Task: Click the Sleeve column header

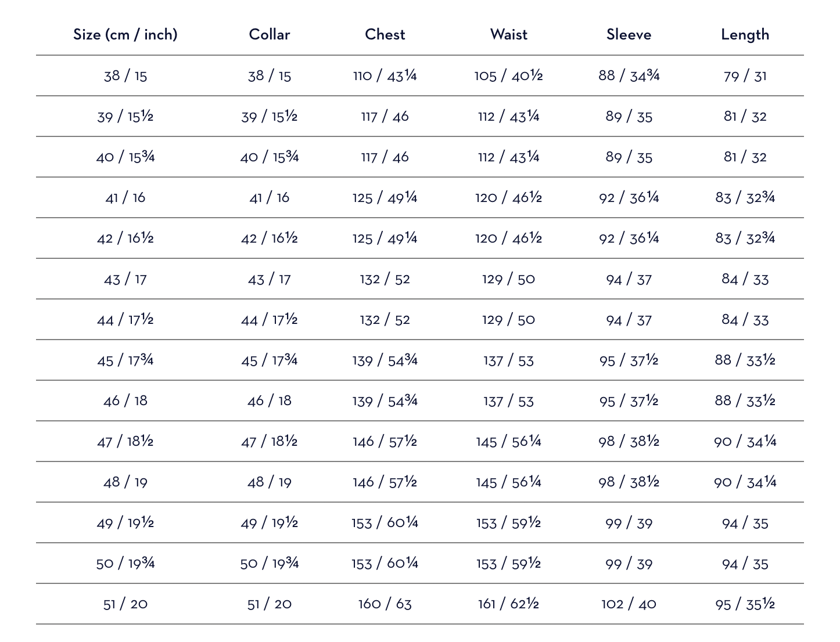Action: tap(629, 34)
